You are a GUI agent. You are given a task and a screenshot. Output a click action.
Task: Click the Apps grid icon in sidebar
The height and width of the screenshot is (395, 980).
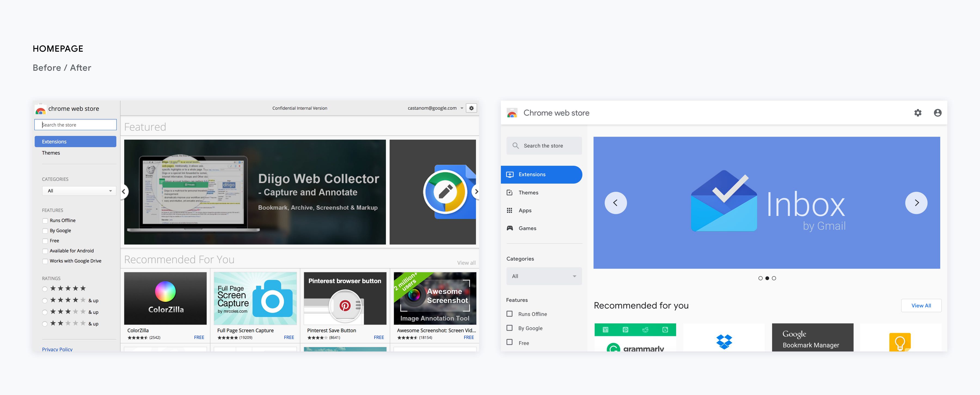click(x=510, y=210)
